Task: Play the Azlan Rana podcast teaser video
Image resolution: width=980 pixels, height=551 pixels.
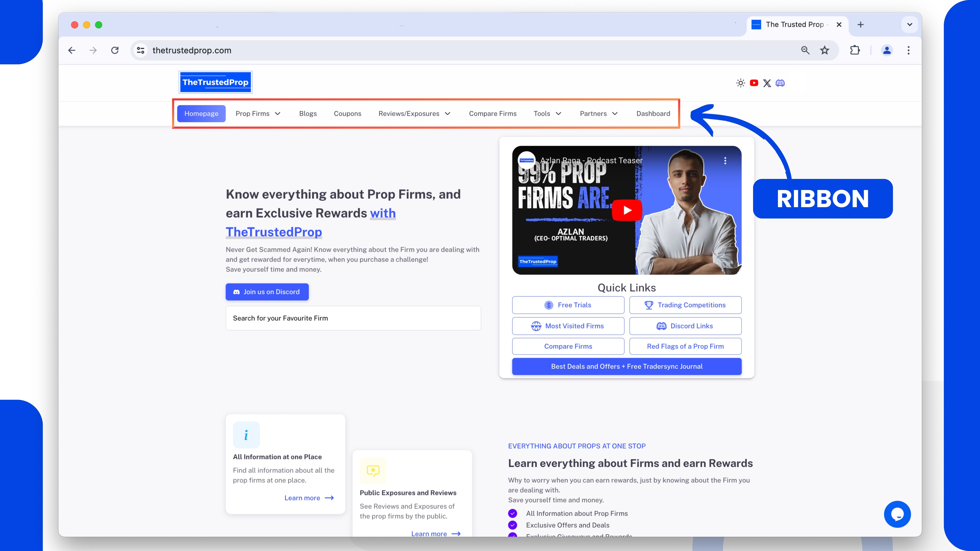Action: [627, 210]
